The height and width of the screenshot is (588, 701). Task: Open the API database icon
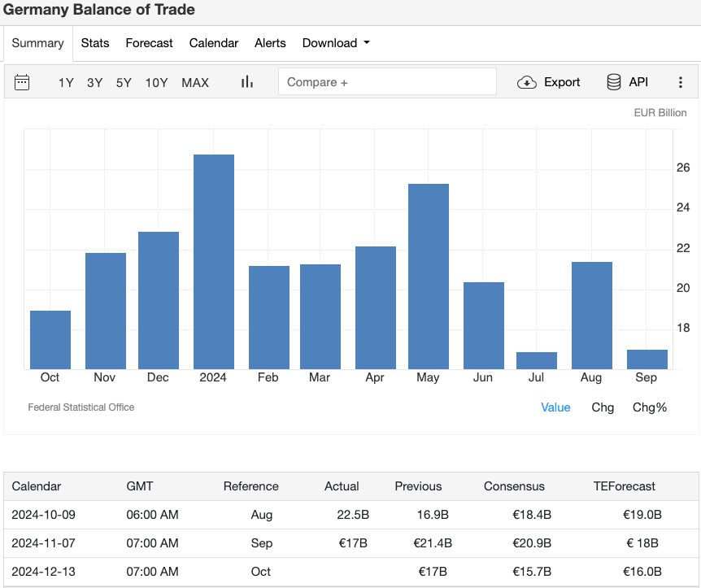click(612, 81)
